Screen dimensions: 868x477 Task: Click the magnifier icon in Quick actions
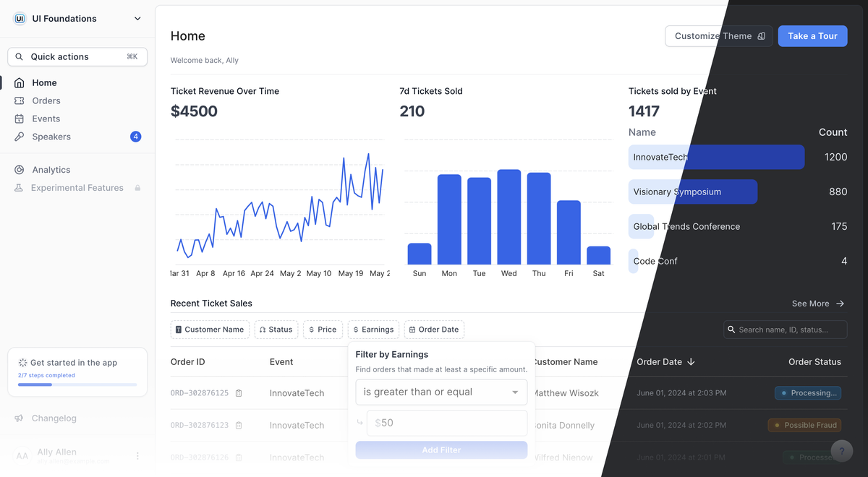coord(20,56)
